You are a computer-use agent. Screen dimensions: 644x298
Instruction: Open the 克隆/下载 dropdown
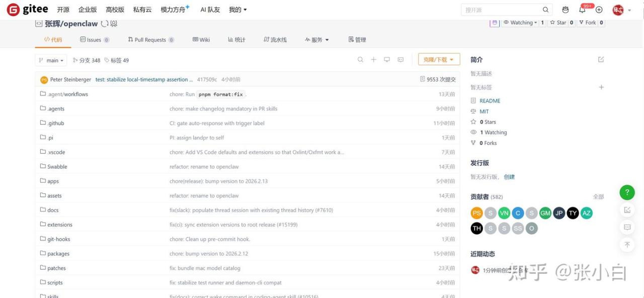pyautogui.click(x=439, y=60)
